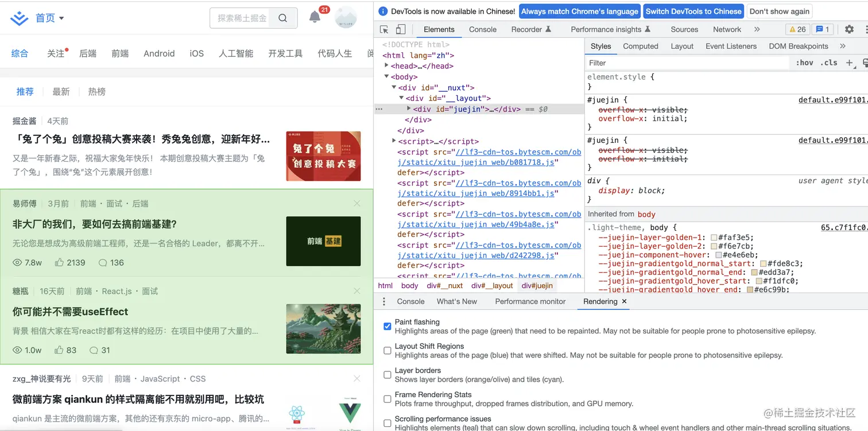Enable Scrolling performance issues checkbox

[x=387, y=423]
